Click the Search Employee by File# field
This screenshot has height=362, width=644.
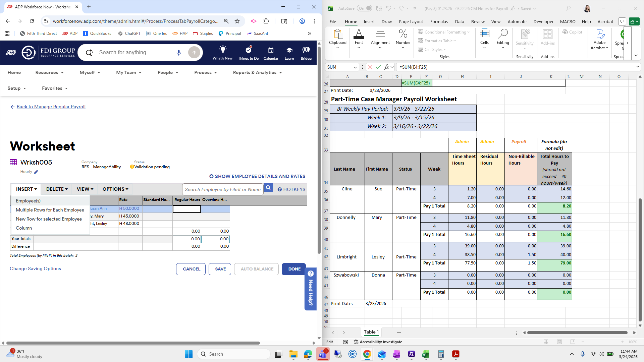pos(223,189)
